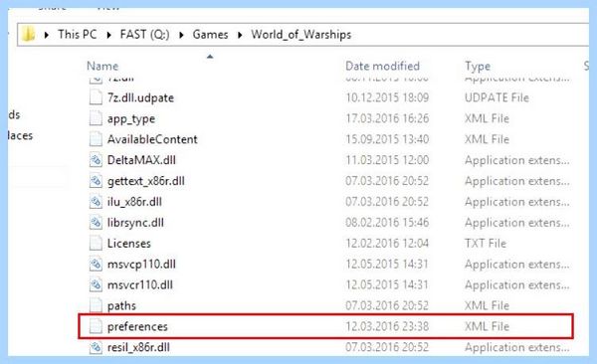Select the preferences file name
The image size is (597, 364).
[x=137, y=326]
